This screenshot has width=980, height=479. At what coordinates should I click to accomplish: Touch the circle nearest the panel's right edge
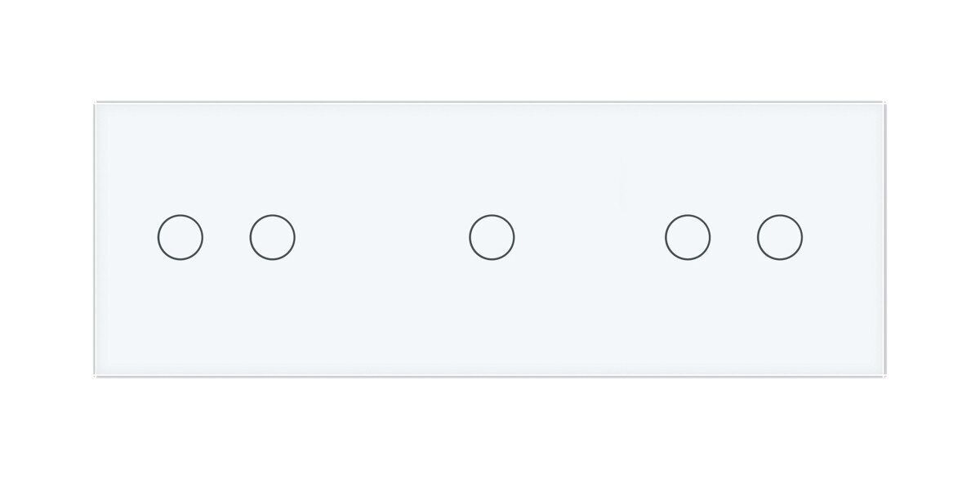coord(779,238)
